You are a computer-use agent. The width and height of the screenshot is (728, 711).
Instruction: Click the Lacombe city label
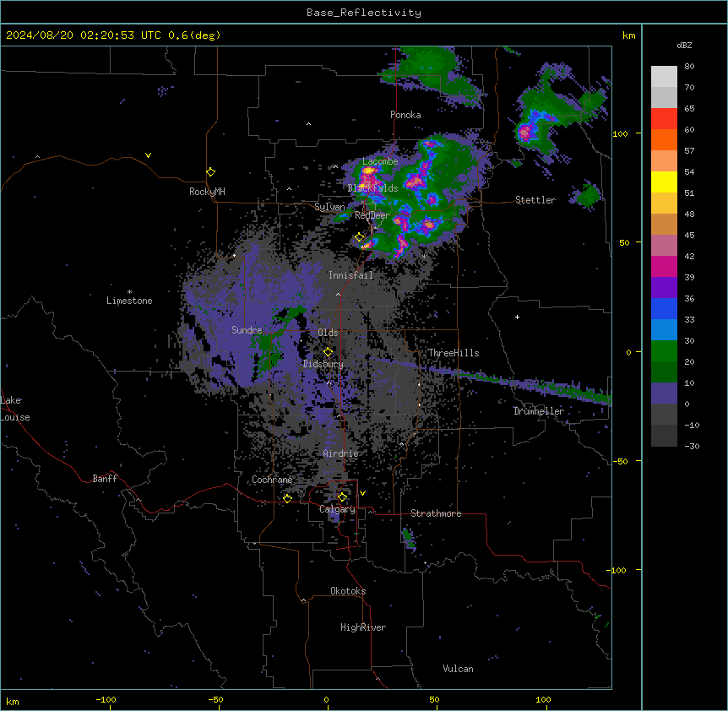tap(380, 161)
